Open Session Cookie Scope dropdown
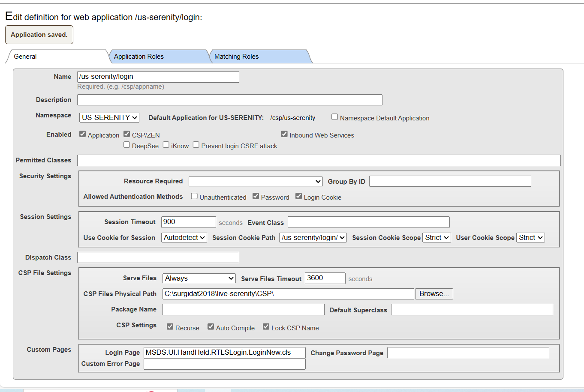The width and height of the screenshot is (584, 392). (436, 237)
